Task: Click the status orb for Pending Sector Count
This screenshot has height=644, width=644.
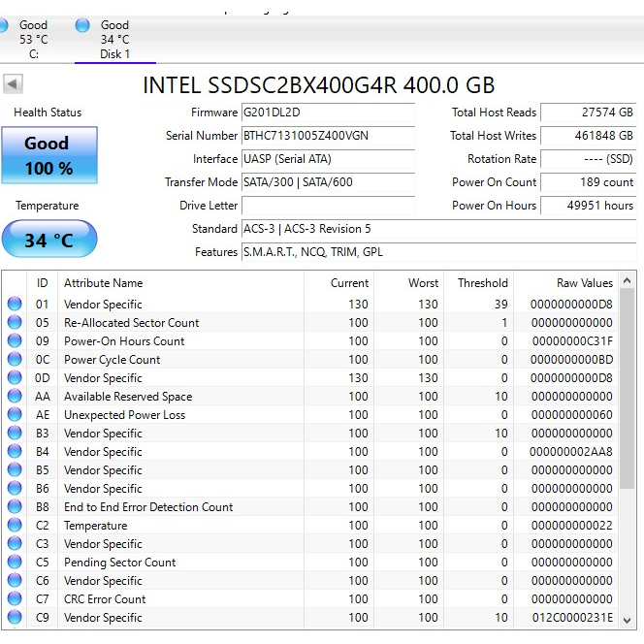Action: [15, 563]
